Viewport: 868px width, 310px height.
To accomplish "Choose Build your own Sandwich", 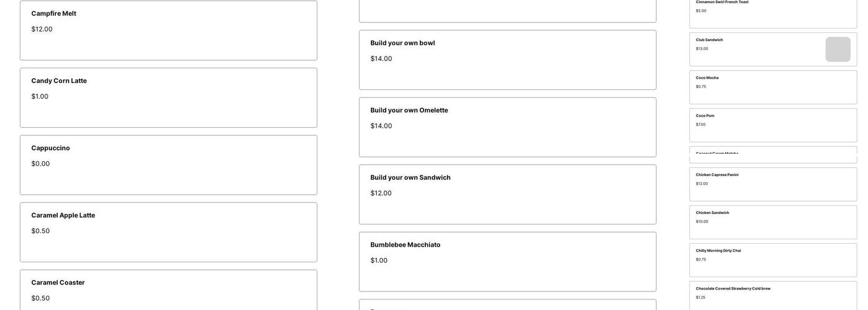I will pyautogui.click(x=507, y=194).
